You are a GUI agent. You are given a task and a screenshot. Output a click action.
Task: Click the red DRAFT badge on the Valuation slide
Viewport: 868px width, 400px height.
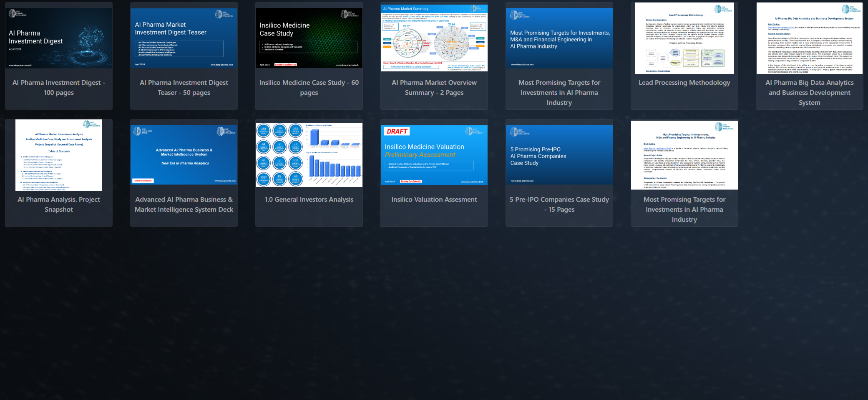pos(397,132)
